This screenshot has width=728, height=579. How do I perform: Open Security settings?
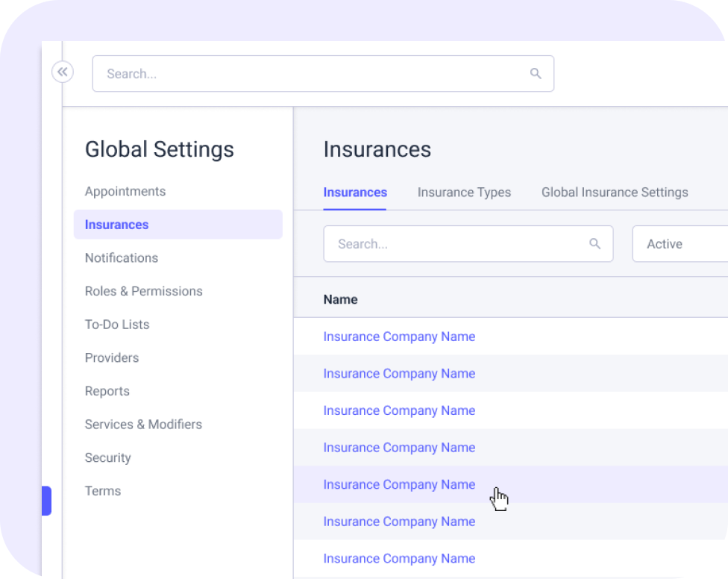pyautogui.click(x=108, y=458)
